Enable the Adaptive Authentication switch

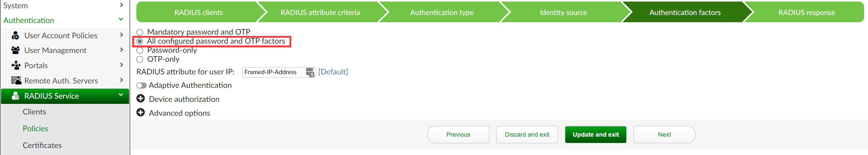(x=142, y=86)
